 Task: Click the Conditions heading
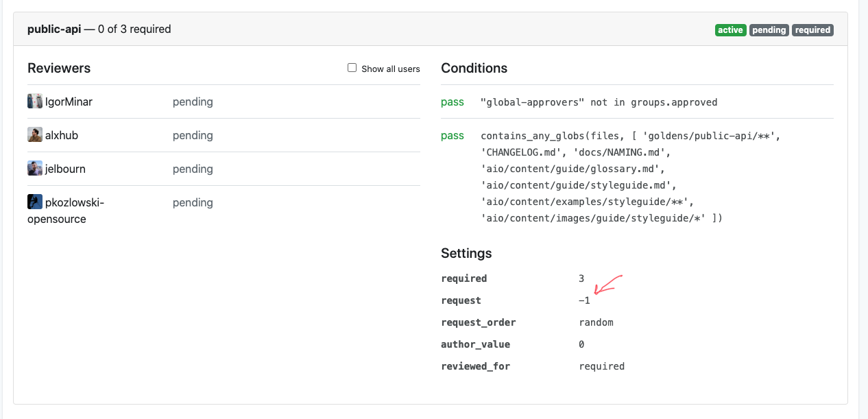474,69
